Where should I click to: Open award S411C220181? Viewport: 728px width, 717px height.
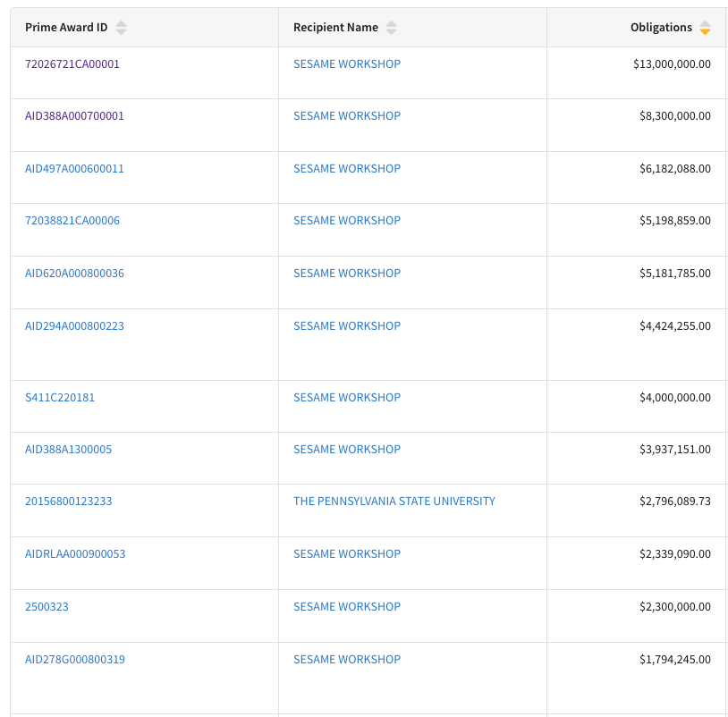pyautogui.click(x=59, y=398)
